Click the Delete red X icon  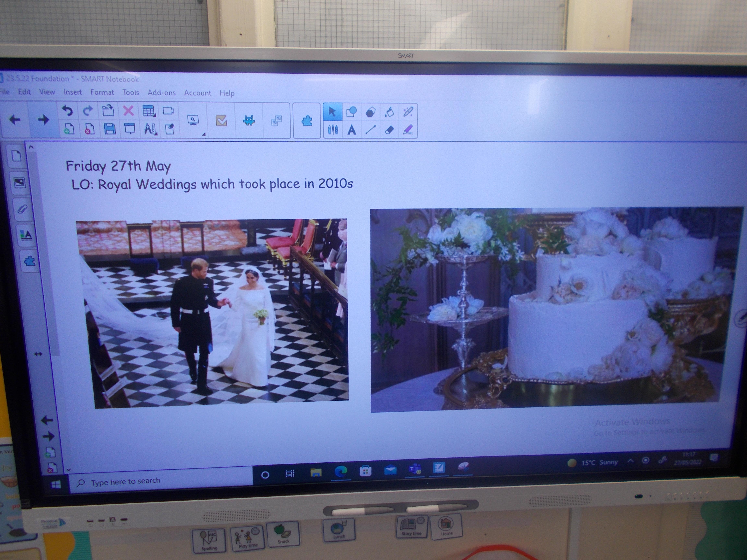tap(128, 111)
